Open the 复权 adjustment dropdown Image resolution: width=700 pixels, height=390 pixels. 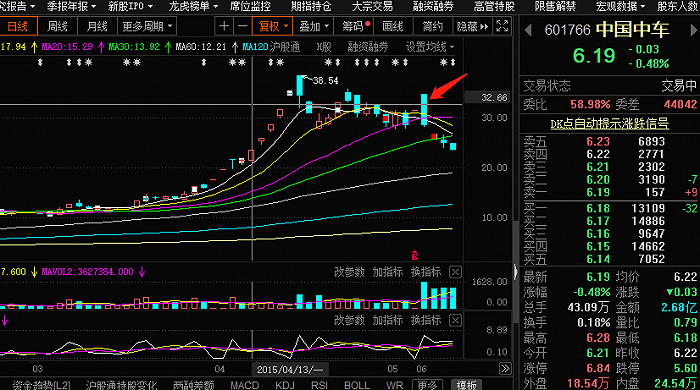[x=272, y=26]
